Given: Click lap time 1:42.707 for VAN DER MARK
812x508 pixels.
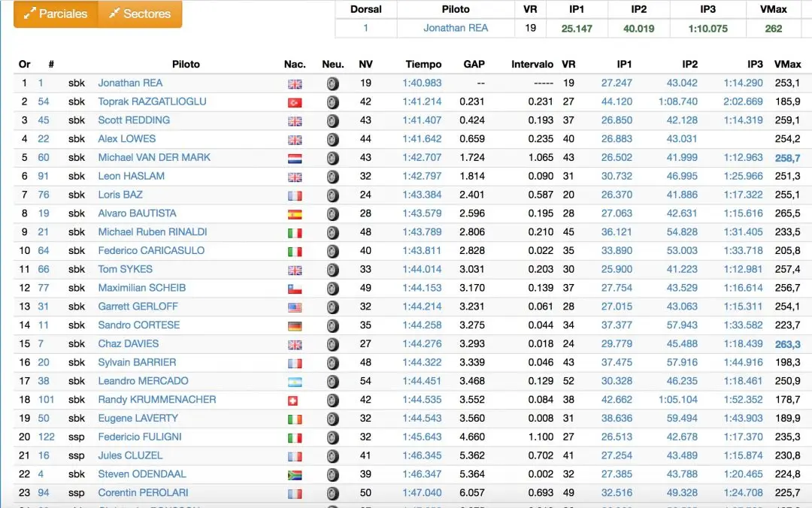Looking at the screenshot, I should [422, 157].
